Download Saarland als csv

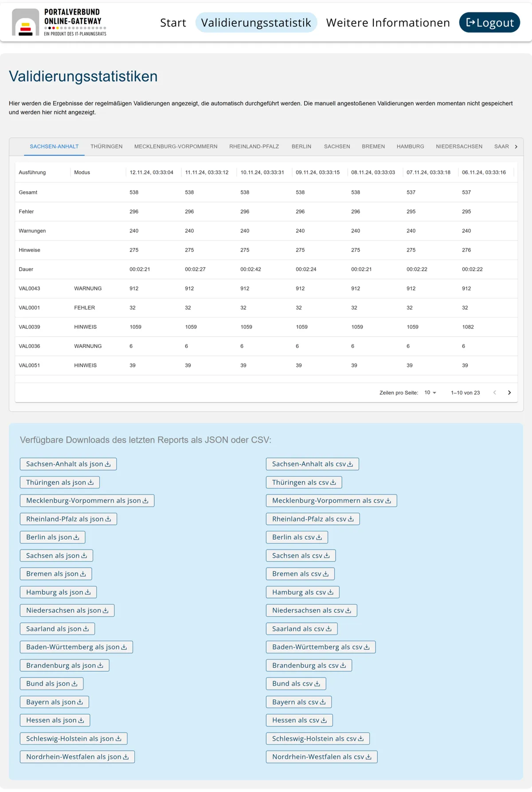302,629
